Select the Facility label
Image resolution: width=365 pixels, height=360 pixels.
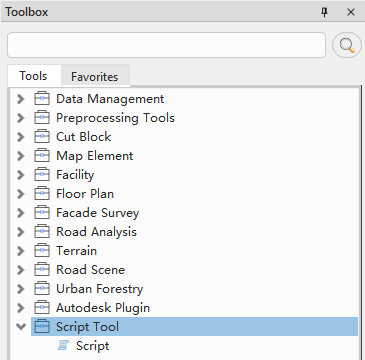[x=75, y=175]
